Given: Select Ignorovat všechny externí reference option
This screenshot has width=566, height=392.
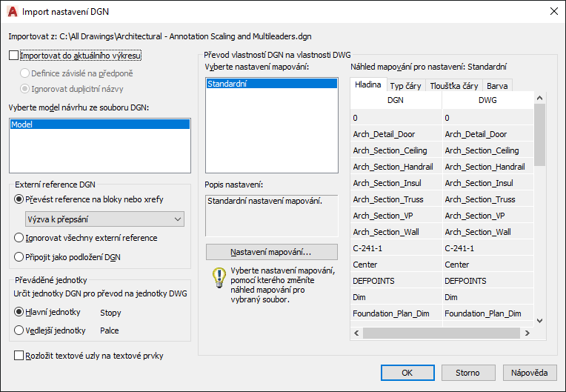Looking at the screenshot, I should click(19, 238).
